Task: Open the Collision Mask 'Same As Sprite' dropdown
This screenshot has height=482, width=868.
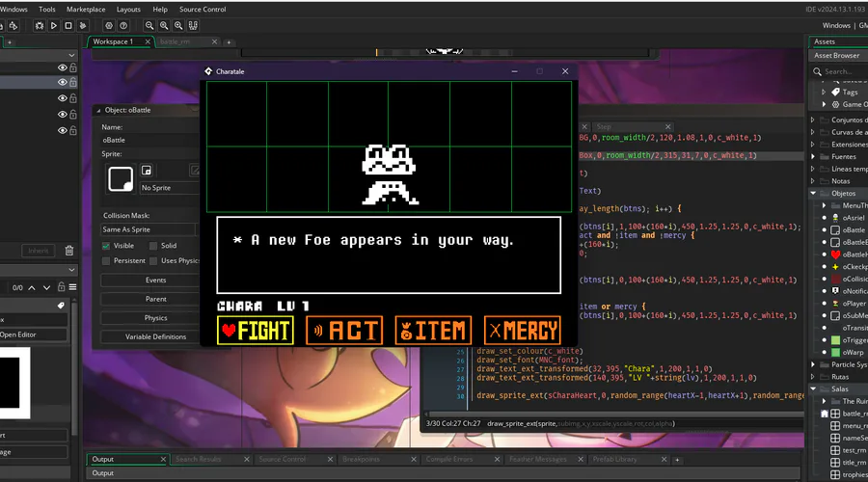Action: pyautogui.click(x=149, y=229)
